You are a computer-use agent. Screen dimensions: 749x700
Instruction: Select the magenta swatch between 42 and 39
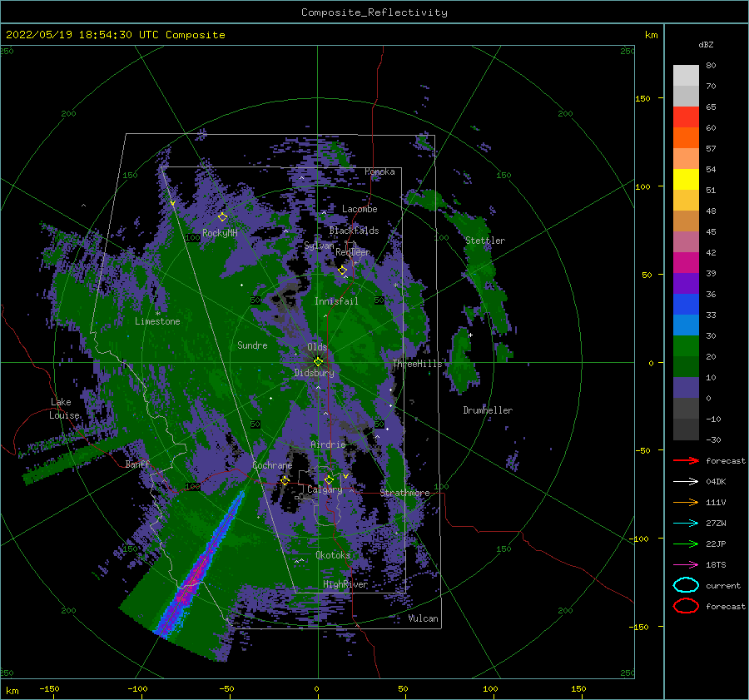(686, 263)
